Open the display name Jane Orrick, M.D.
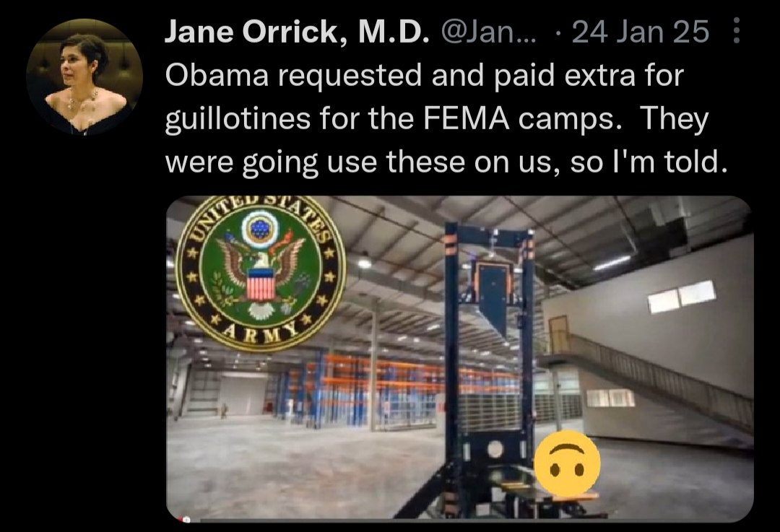The width and height of the screenshot is (780, 532). (x=297, y=32)
